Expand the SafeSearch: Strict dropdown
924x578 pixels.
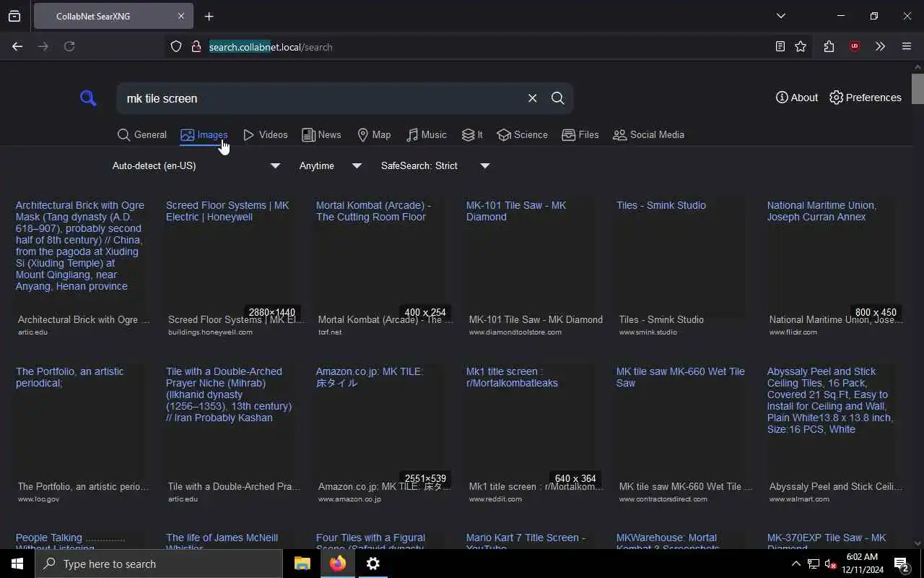coord(435,165)
